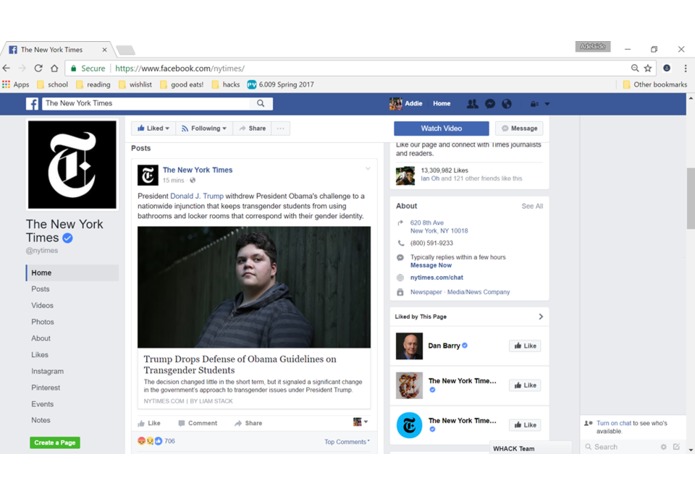Click the blue circular NYT logo thumbnail

409,425
